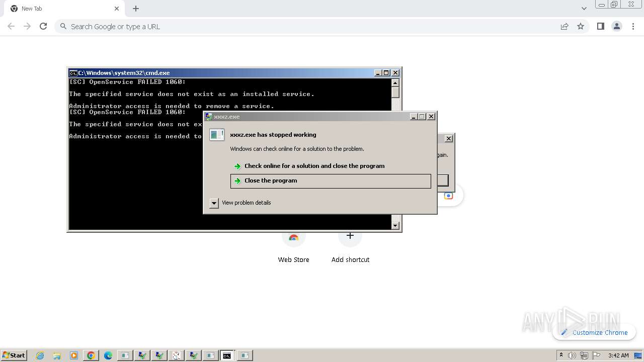This screenshot has height=362, width=644.
Task: Click the Add shortcut tile
Action: [x=350, y=247]
